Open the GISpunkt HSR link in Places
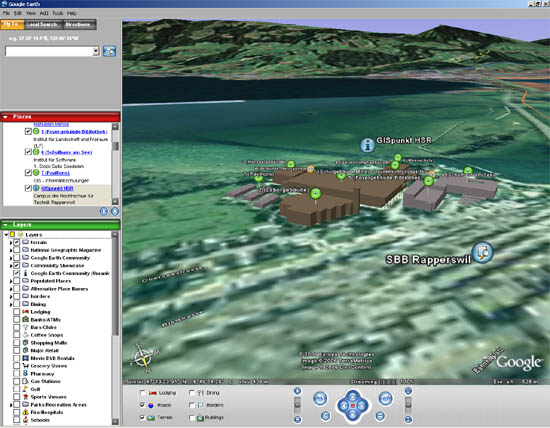550x428 pixels. click(x=57, y=188)
